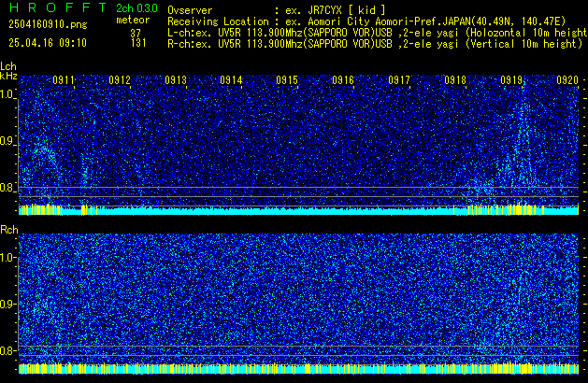Viewport: 588px width, 383px height.
Task: Click the Lch channel label
Action: tap(8, 66)
